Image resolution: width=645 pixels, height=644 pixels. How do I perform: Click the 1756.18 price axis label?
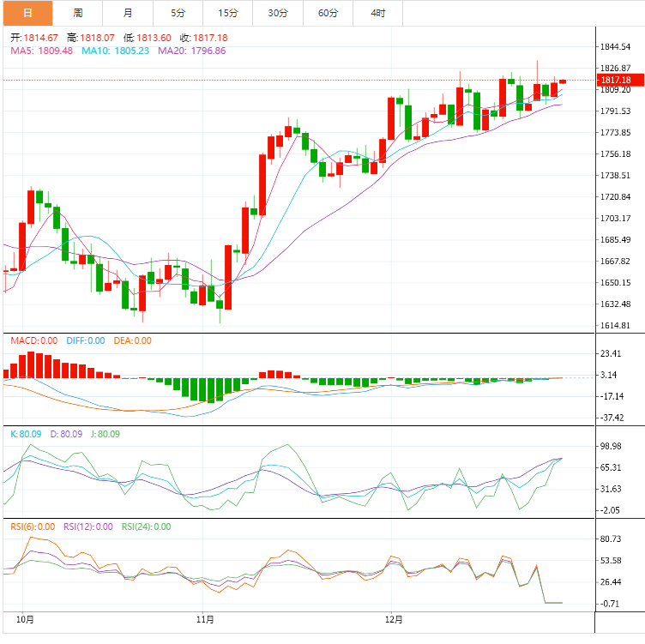point(615,153)
